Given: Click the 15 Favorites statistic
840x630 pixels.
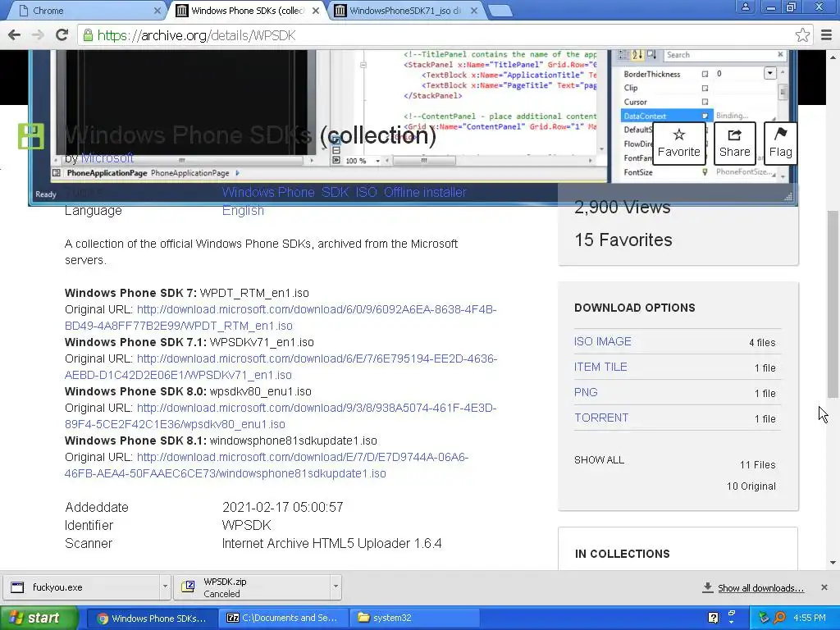Looking at the screenshot, I should [x=623, y=240].
